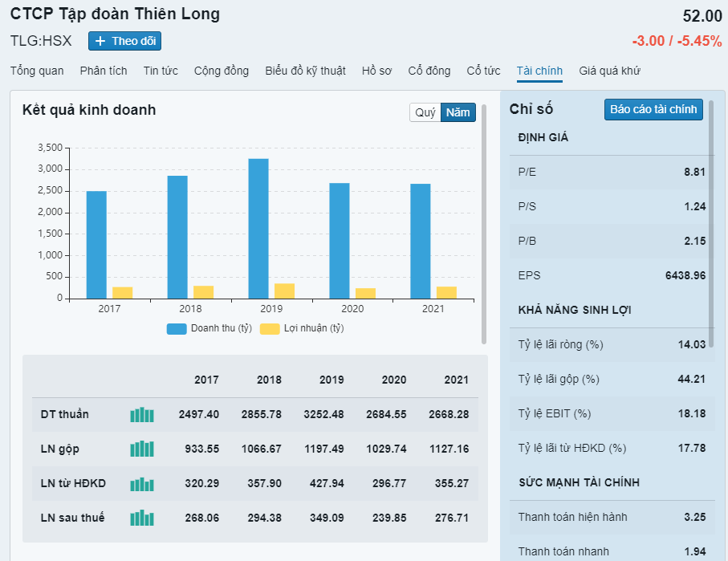Click the 2020 blue revenue bar
This screenshot has height=561, width=728.
coord(340,241)
